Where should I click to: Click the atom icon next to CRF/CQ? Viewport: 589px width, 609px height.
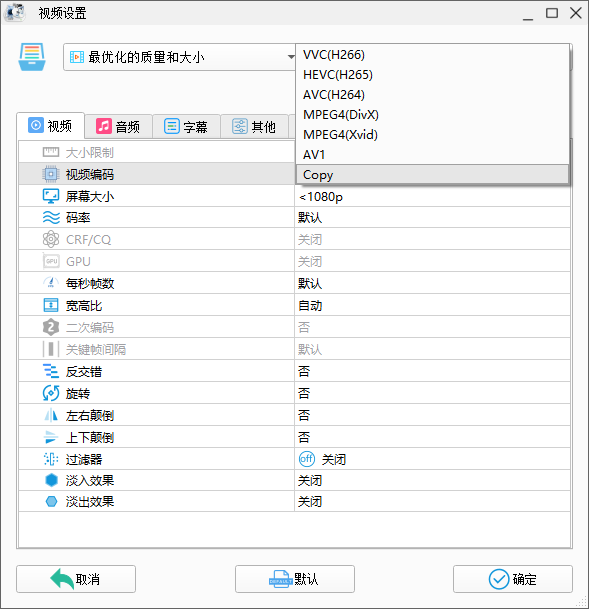point(51,239)
